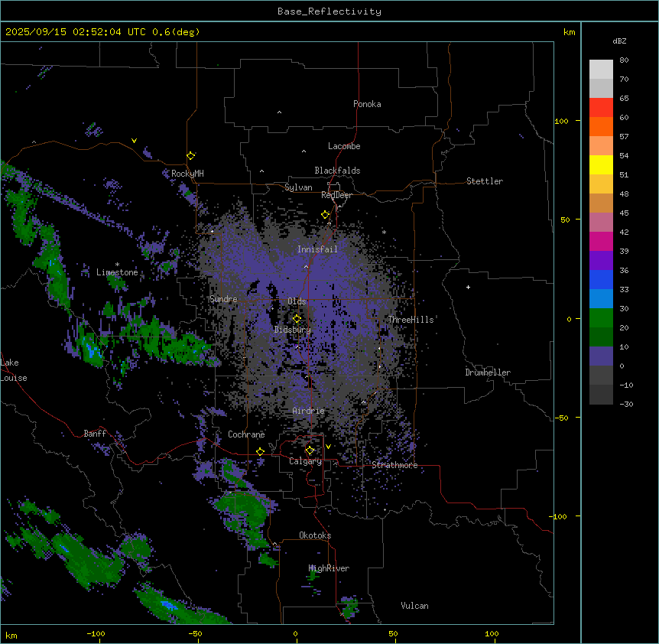Click the Didsbury town label
This screenshot has height=644, width=659.
[293, 330]
